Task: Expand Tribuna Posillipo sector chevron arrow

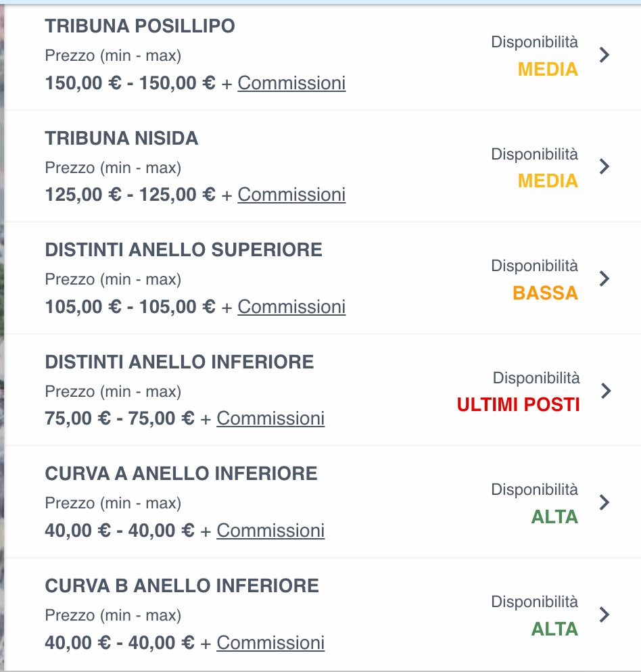Action: click(x=605, y=55)
